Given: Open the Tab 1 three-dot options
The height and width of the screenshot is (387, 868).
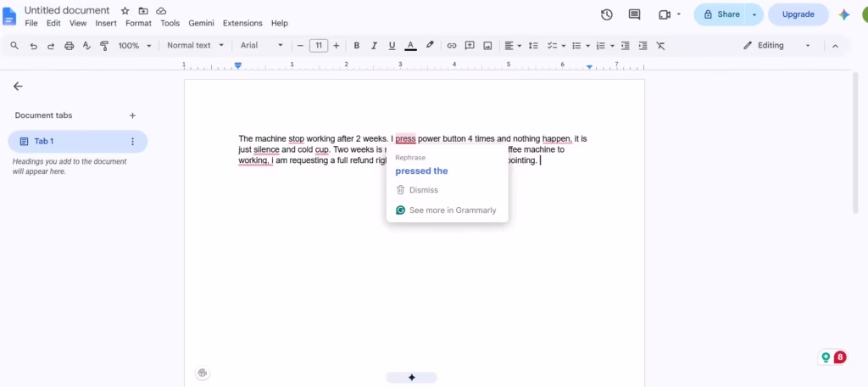Looking at the screenshot, I should point(132,142).
